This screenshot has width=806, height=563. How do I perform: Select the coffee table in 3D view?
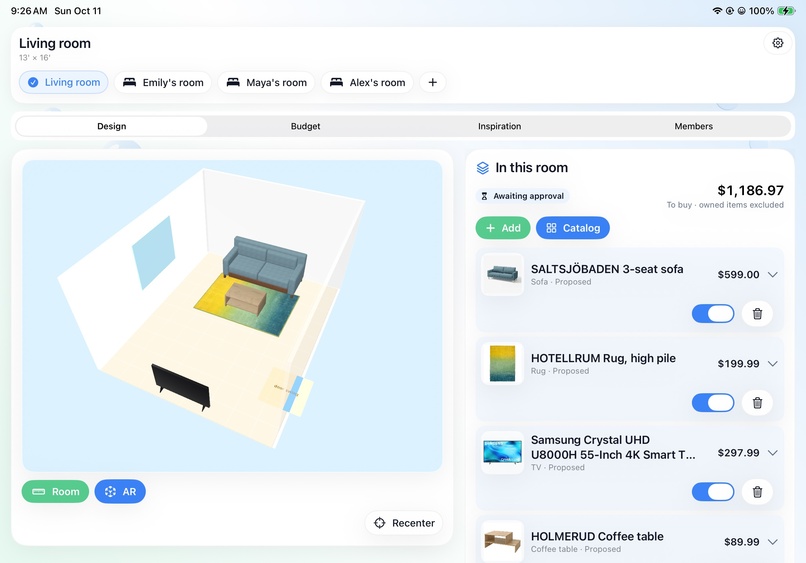(246, 298)
